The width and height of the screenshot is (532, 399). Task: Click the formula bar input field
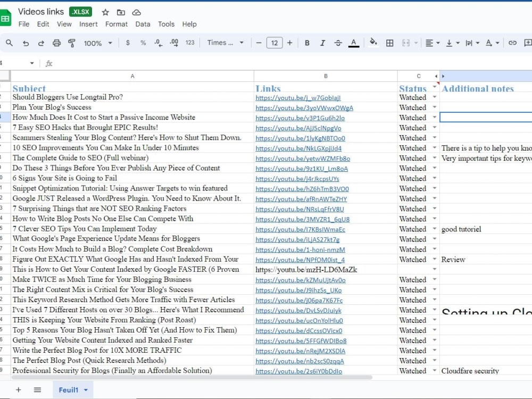coord(160,63)
